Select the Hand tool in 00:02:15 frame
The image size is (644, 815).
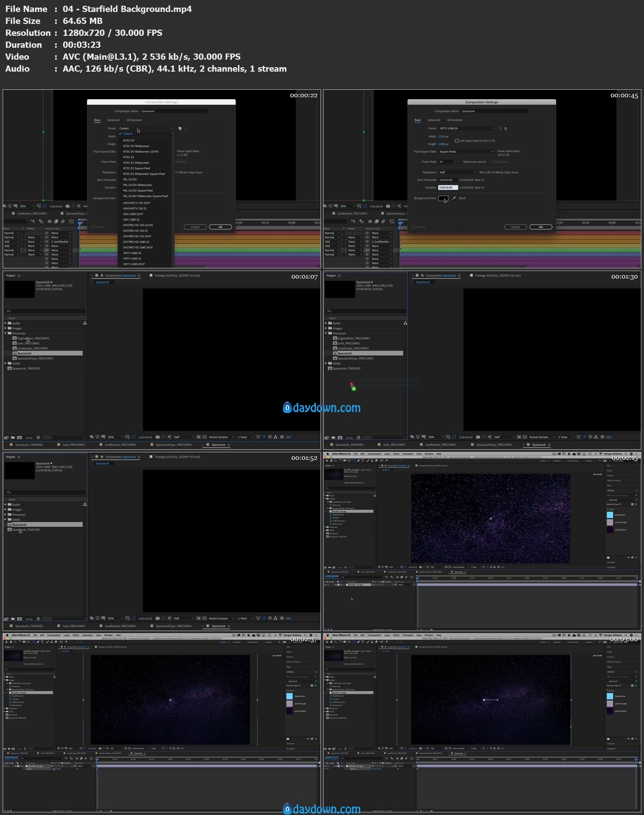point(331,461)
